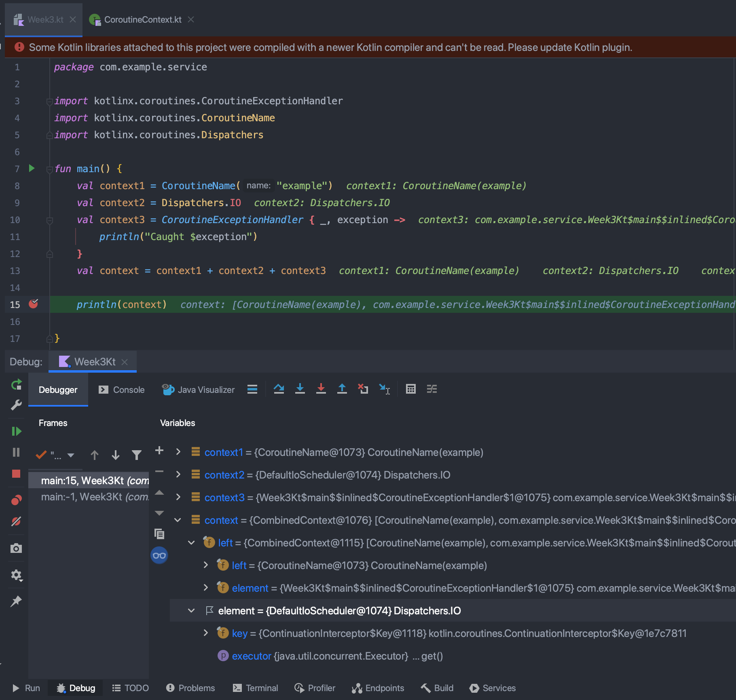Open the Java Visualizer tab
Viewport: 736px width, 700px height.
tap(198, 390)
